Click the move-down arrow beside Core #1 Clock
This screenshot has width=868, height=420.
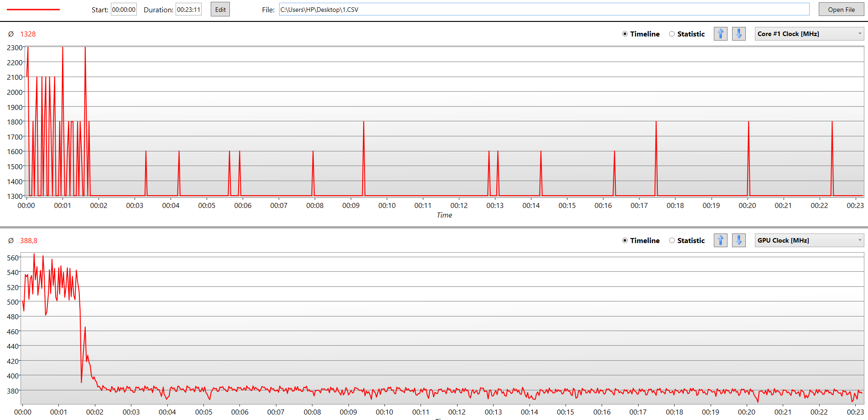coord(739,34)
